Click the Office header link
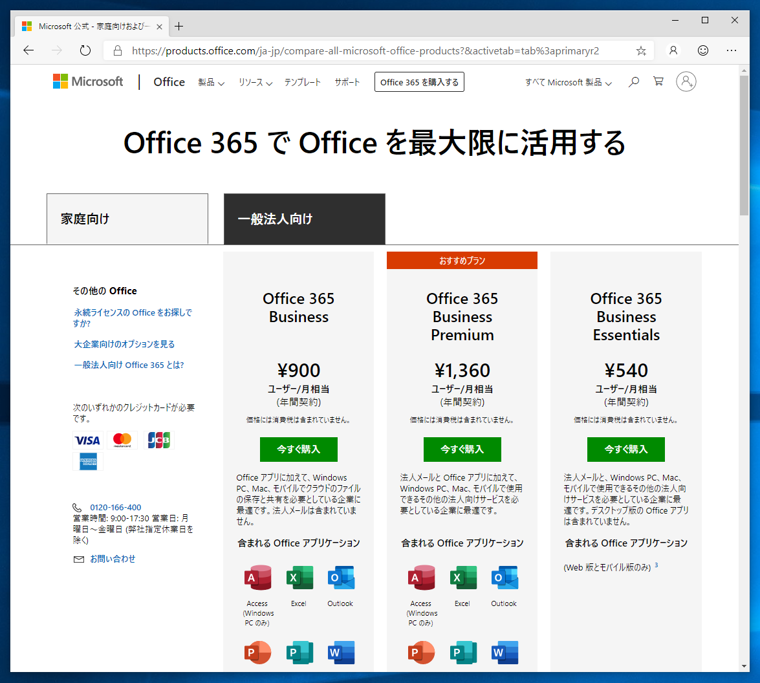Screen dimensions: 760x683 (169, 82)
